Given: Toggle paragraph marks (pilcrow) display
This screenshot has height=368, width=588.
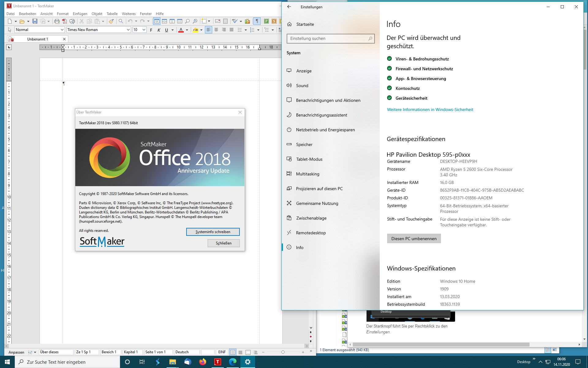Looking at the screenshot, I should (x=257, y=21).
